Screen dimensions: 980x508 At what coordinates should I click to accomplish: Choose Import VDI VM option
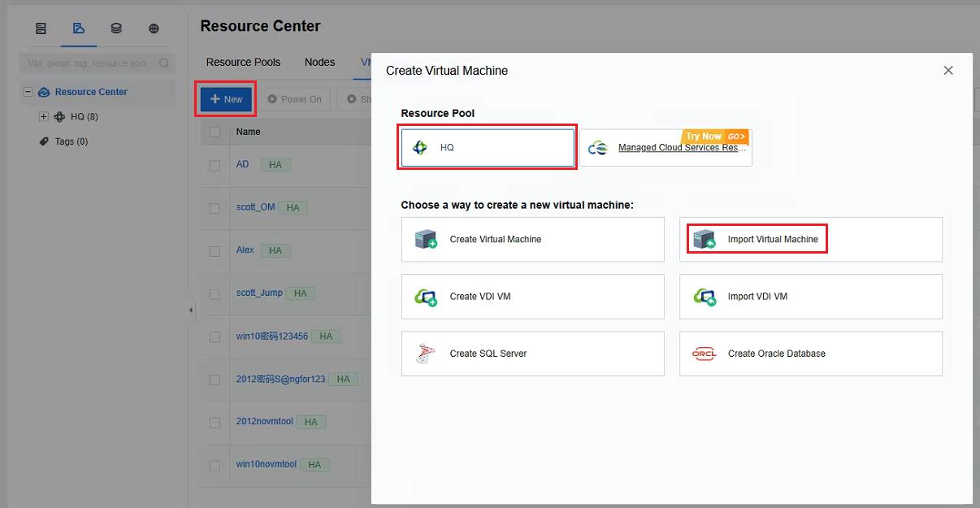811,297
